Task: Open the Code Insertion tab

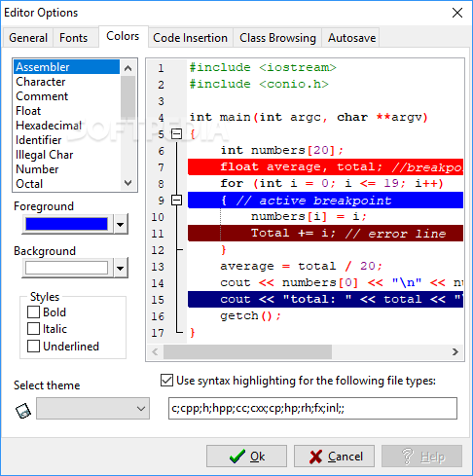Action: pyautogui.click(x=191, y=38)
